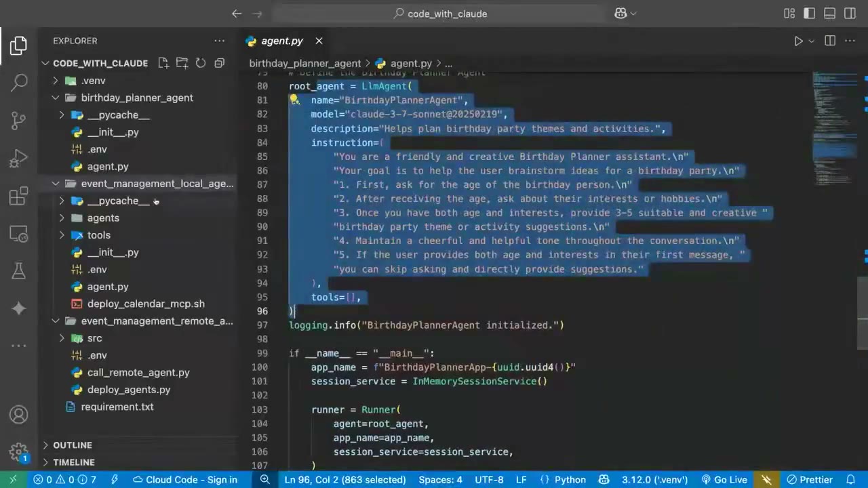Create a new folder in explorer
The width and height of the screenshot is (868, 488).
(182, 63)
